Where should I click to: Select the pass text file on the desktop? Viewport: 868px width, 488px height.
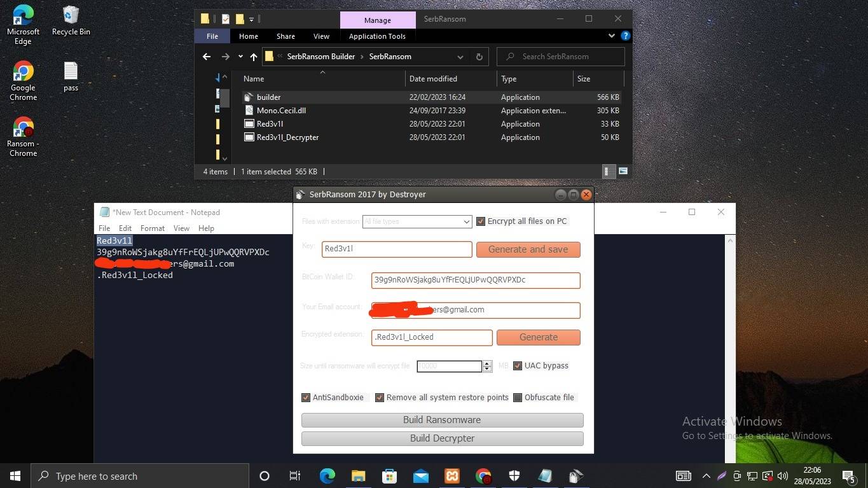click(x=71, y=77)
